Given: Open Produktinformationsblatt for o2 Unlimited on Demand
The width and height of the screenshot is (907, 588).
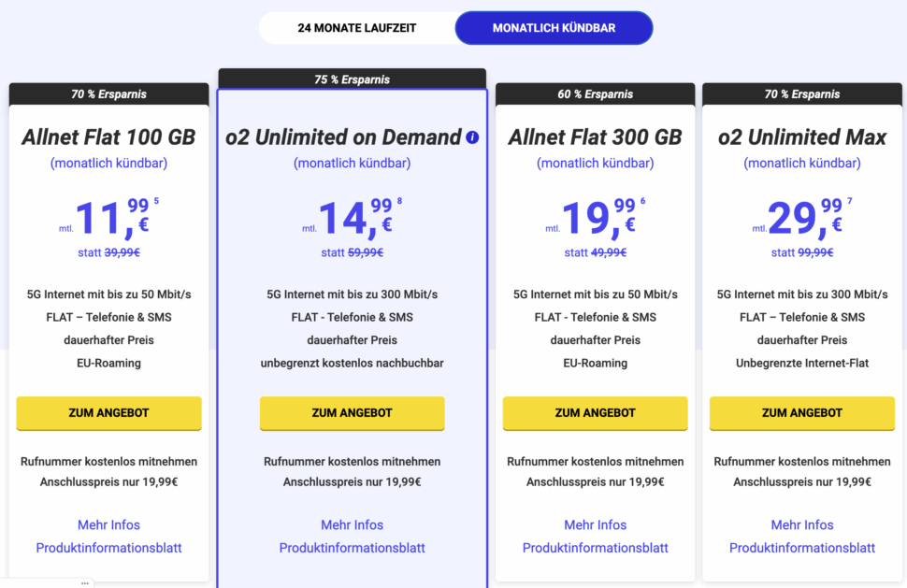Looking at the screenshot, I should (352, 550).
